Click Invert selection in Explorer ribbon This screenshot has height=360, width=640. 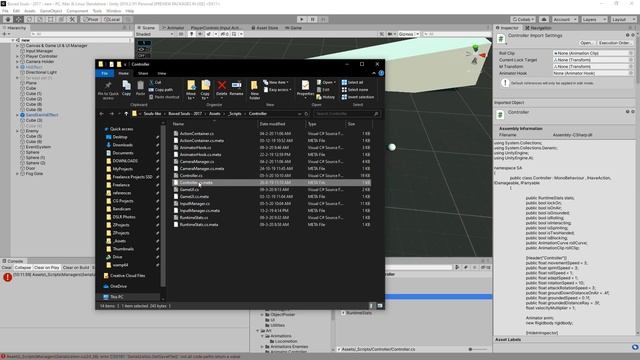point(358,97)
